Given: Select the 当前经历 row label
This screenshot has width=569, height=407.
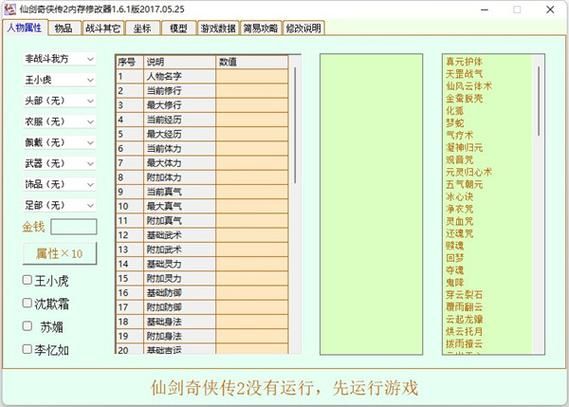Looking at the screenshot, I should pos(164,120).
